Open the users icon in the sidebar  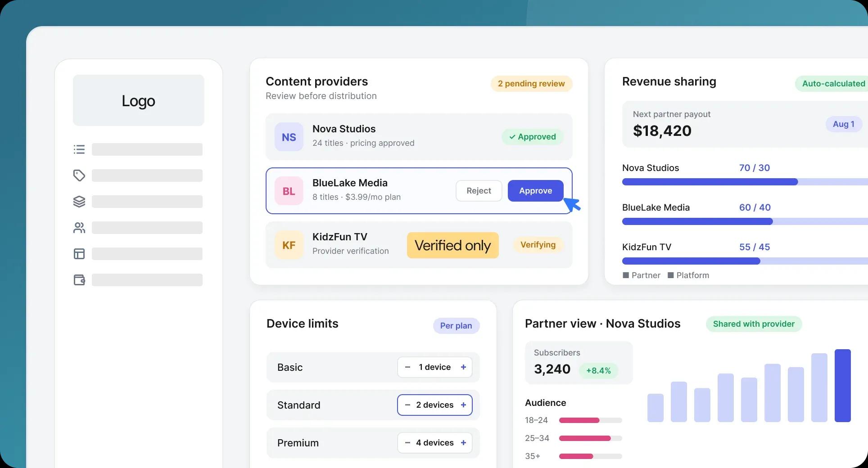79,228
